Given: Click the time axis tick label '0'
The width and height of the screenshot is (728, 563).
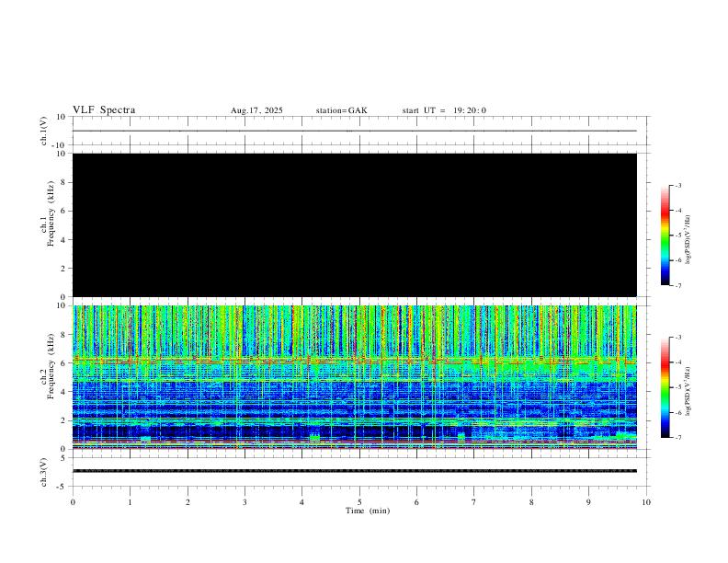Looking at the screenshot, I should 73,502.
